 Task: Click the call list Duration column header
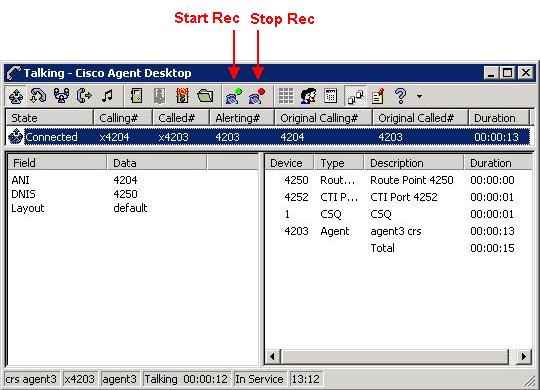(x=499, y=118)
